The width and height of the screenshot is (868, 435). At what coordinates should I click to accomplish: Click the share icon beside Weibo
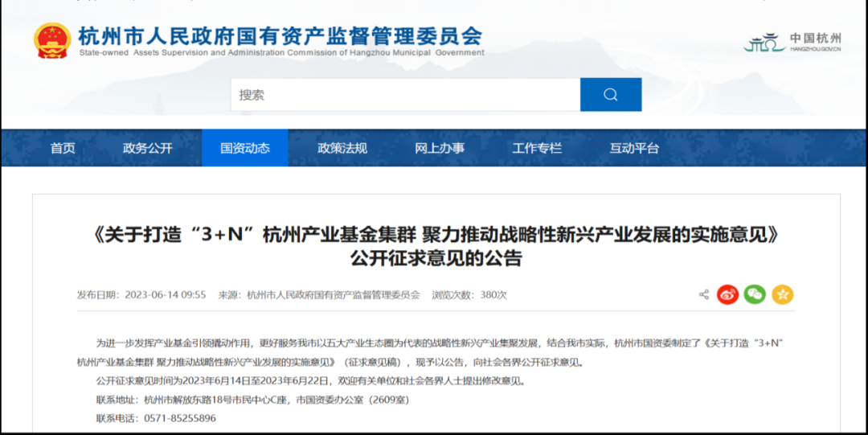click(704, 294)
